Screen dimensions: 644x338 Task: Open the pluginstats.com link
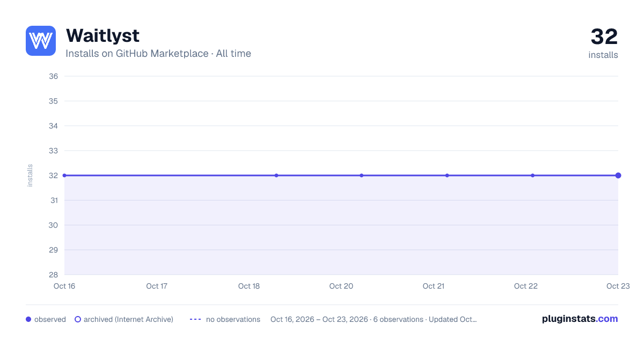[580, 319]
